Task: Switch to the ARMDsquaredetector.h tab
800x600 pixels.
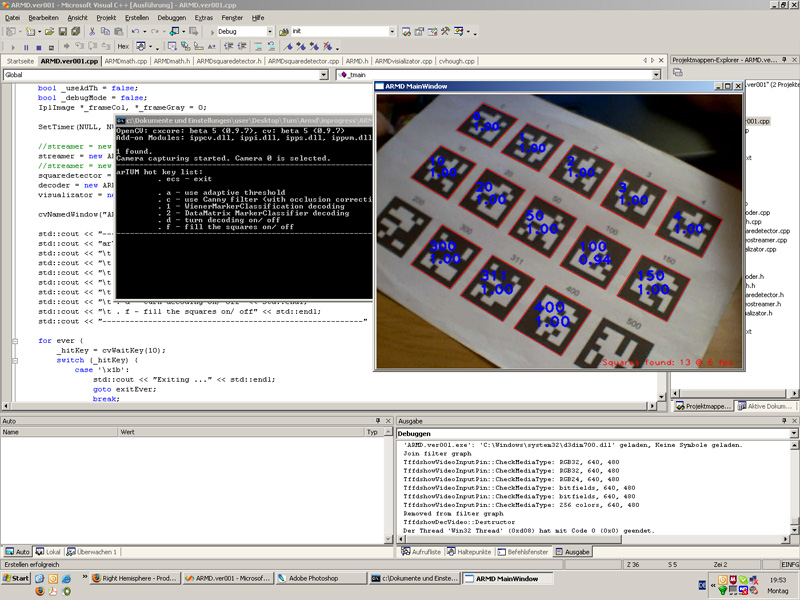Action: [229, 61]
